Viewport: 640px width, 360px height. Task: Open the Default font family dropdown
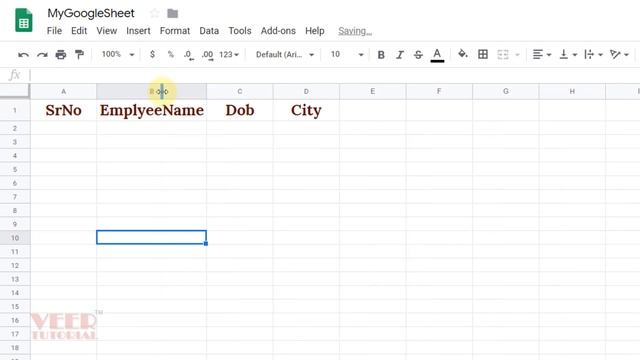click(284, 54)
